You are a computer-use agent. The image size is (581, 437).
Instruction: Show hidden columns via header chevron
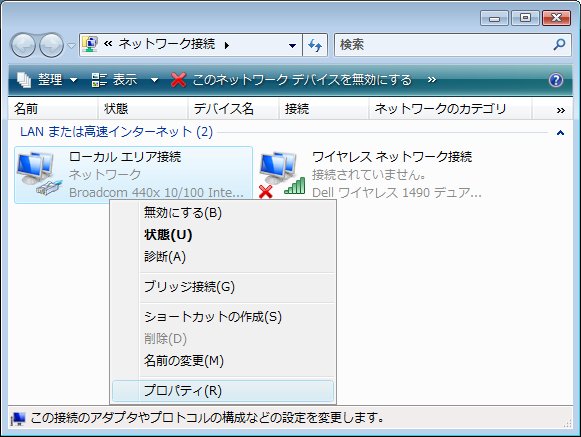pos(561,110)
